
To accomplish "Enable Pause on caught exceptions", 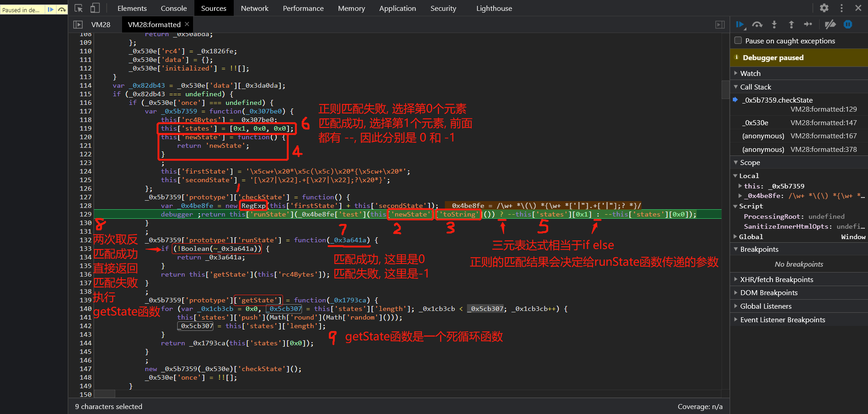I will click(x=737, y=41).
